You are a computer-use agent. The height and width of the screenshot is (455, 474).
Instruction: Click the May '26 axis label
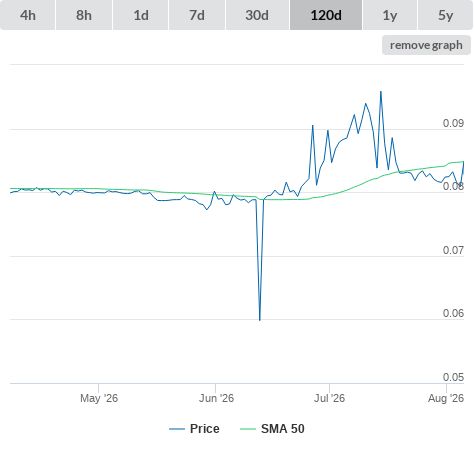click(99, 398)
